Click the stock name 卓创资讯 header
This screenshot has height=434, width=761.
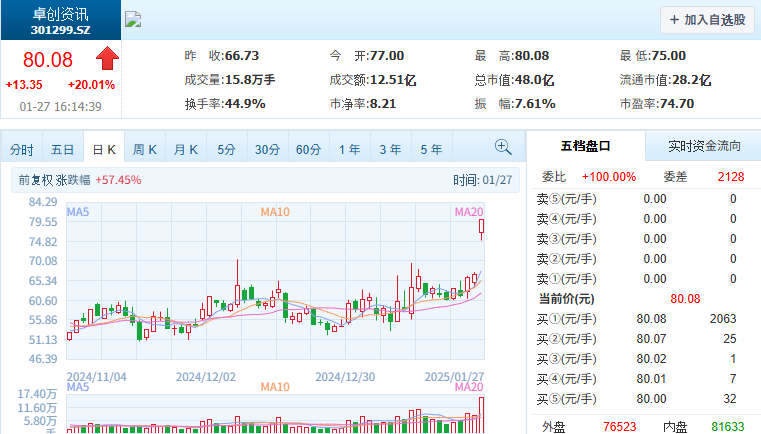point(61,14)
